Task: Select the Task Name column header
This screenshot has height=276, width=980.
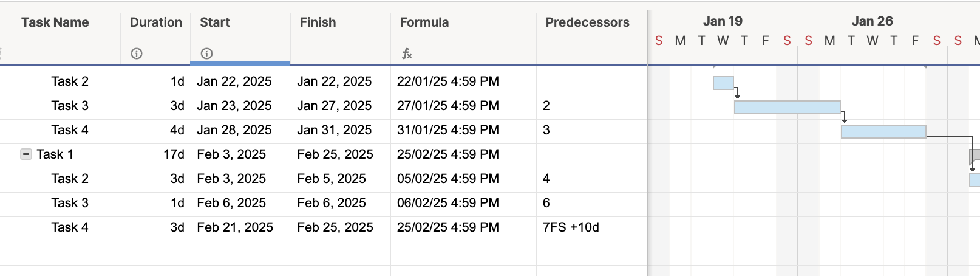Action: click(x=55, y=22)
